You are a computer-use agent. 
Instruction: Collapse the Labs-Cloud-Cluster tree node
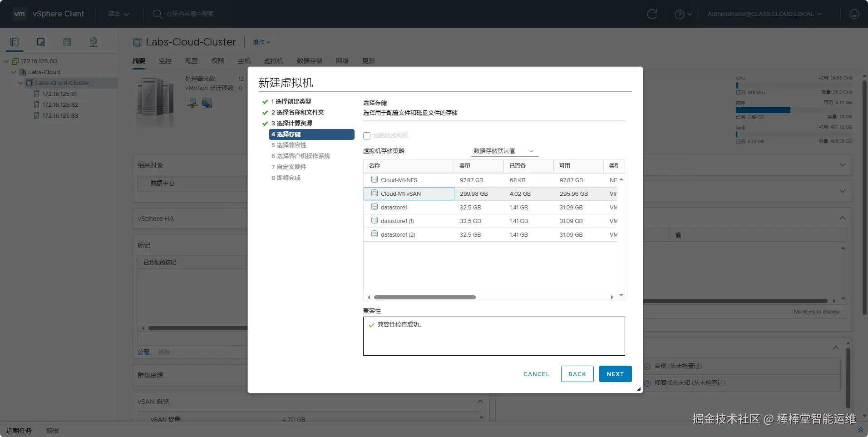(x=21, y=83)
